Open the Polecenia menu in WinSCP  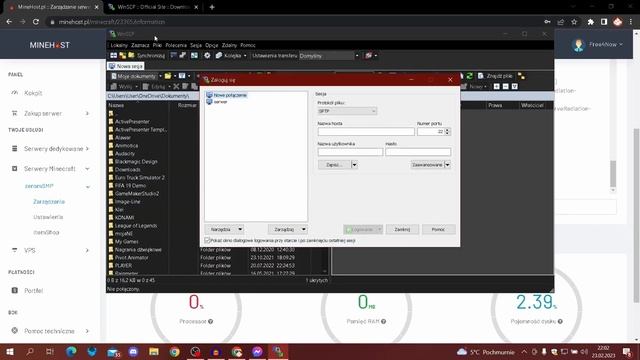pos(176,45)
